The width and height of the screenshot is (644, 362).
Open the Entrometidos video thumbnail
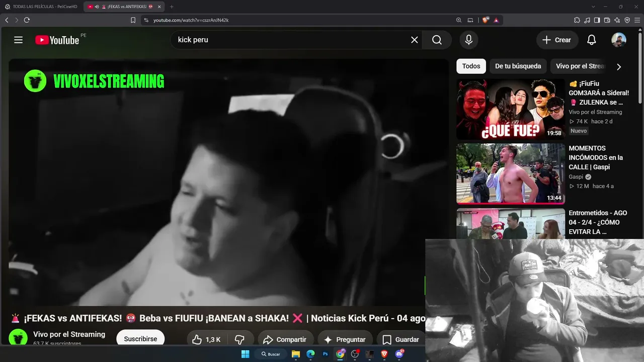(x=511, y=224)
